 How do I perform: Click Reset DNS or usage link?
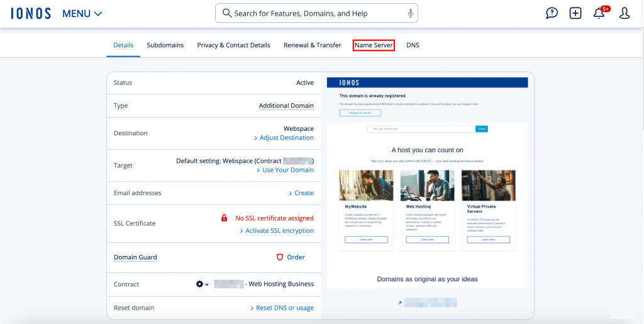click(284, 308)
